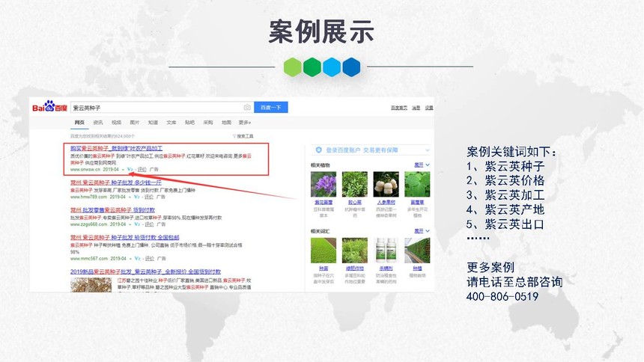644x362 pixels.
Task: Open the 人参果树 label link
Action: [386, 203]
